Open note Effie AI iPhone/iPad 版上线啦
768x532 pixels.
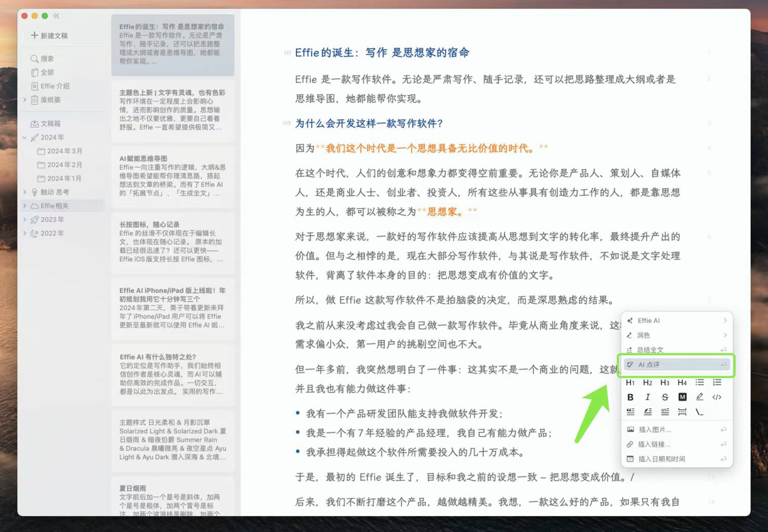tap(172, 308)
